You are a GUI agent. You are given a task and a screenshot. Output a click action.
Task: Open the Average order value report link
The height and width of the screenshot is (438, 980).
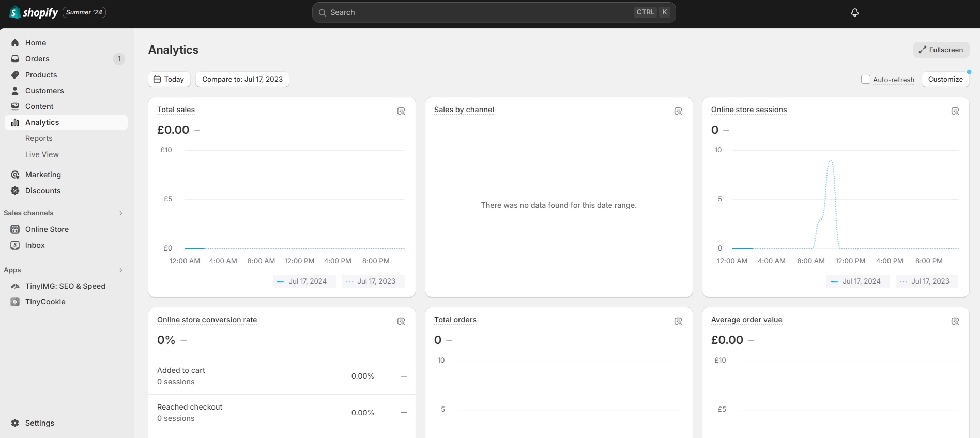tap(747, 320)
